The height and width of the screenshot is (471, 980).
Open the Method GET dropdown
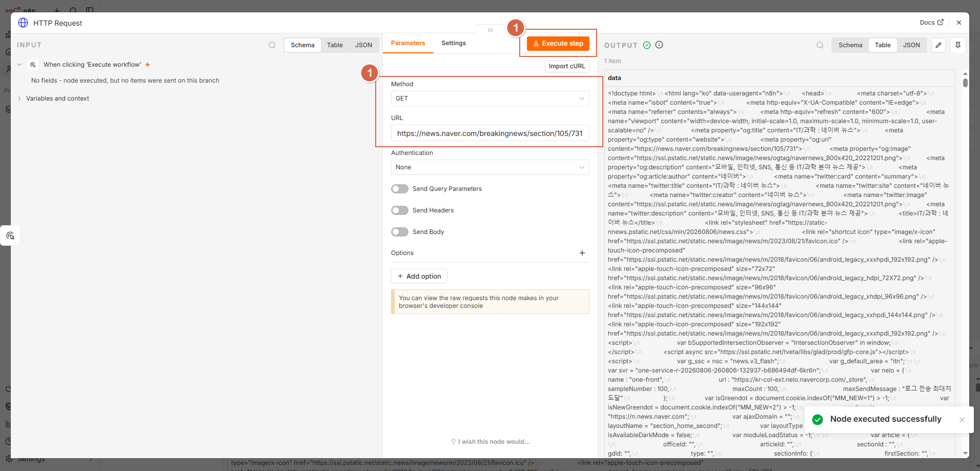coord(490,99)
